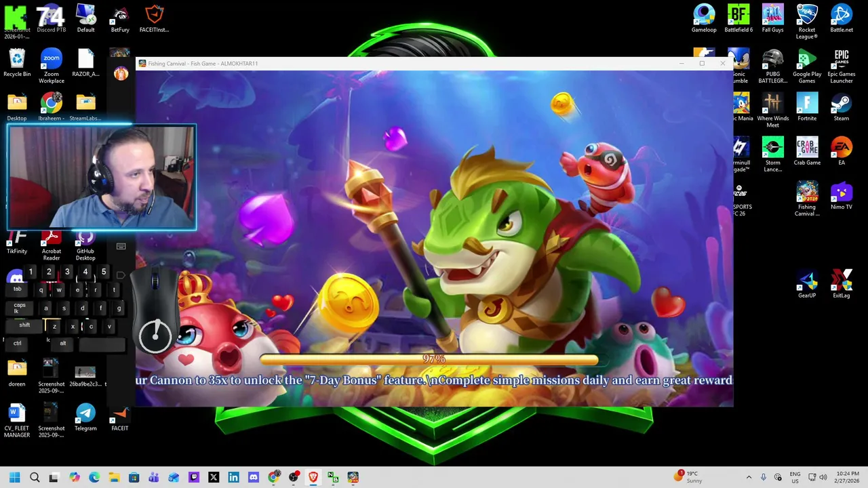Launch Storm Lancers from the desktop
Image resolution: width=868 pixels, height=488 pixels.
coord(772,155)
